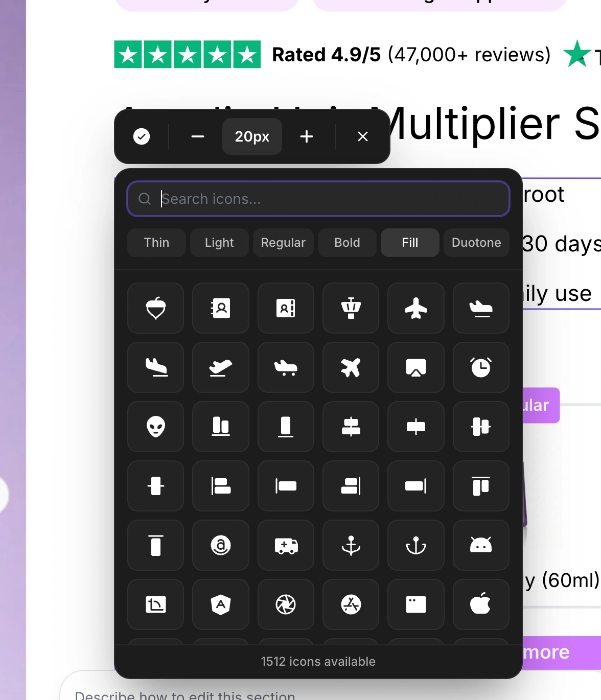Decrease icon size with minus button
Screen dimensions: 601x700
coord(198,136)
